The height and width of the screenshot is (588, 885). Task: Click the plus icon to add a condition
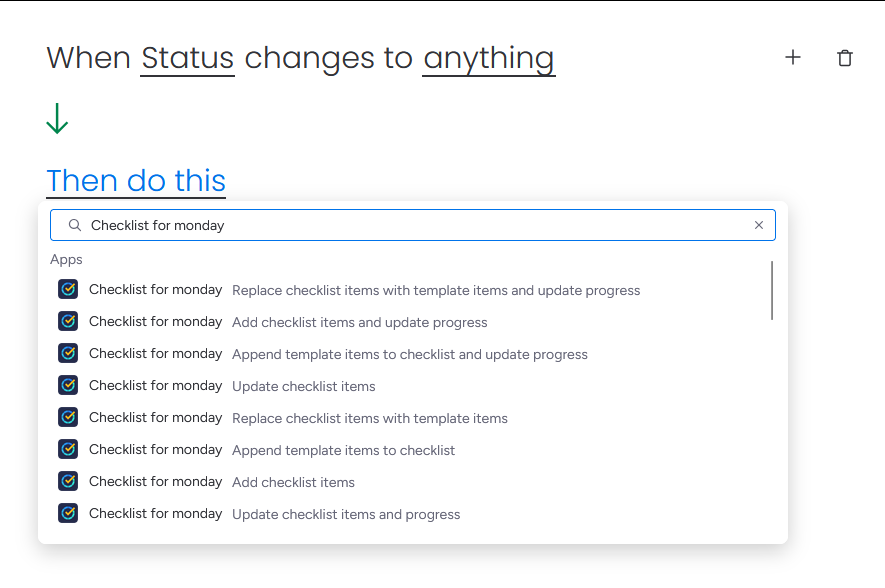tap(793, 58)
